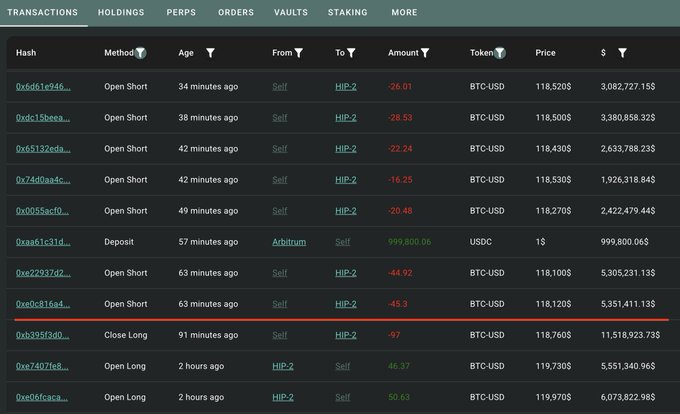Select the price 118,520$
This screenshot has height=414, width=680.
click(x=553, y=87)
